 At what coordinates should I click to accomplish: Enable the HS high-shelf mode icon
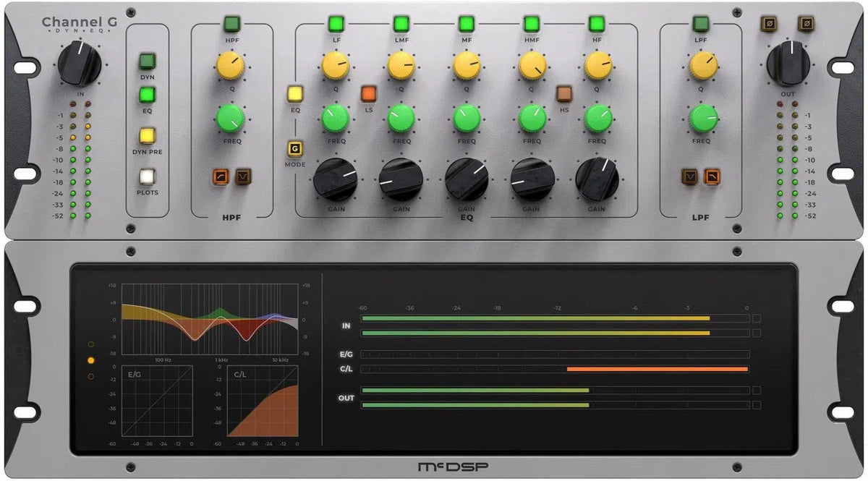566,93
